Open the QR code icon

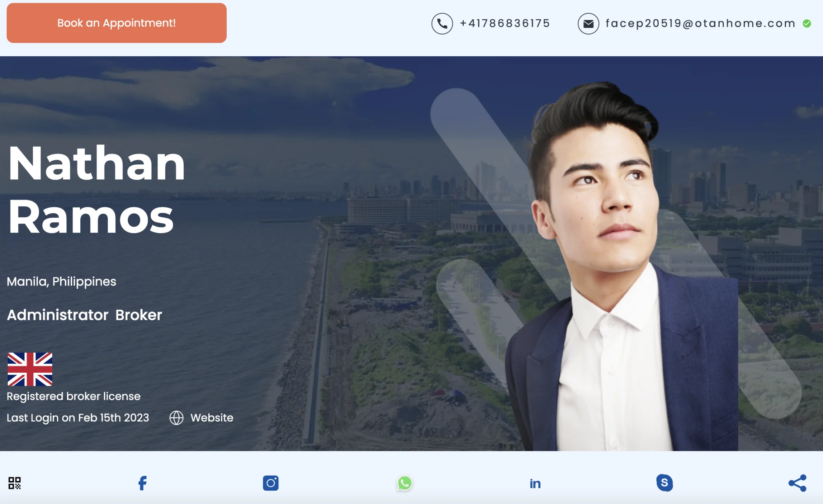14,483
